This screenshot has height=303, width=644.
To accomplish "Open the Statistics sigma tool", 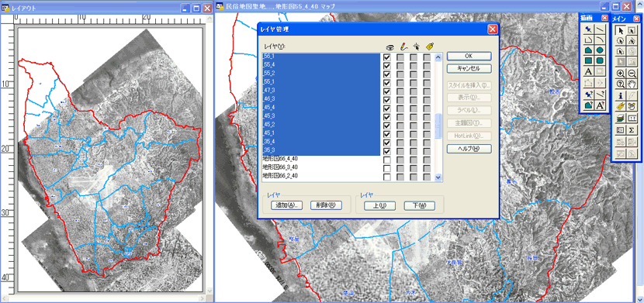I will [x=632, y=130].
